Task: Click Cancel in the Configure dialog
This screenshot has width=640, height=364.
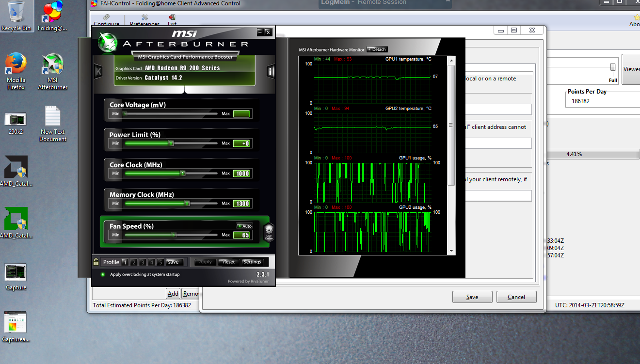Action: coord(516,297)
